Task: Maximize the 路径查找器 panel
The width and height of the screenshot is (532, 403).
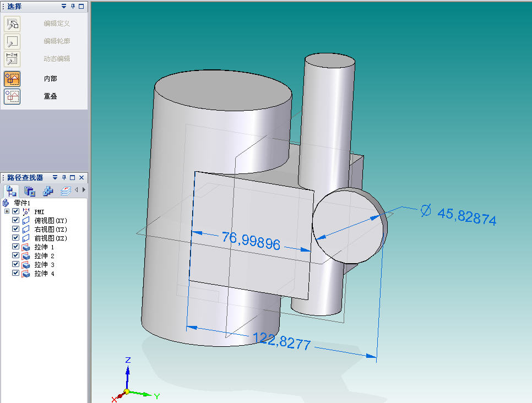Action: (73, 177)
